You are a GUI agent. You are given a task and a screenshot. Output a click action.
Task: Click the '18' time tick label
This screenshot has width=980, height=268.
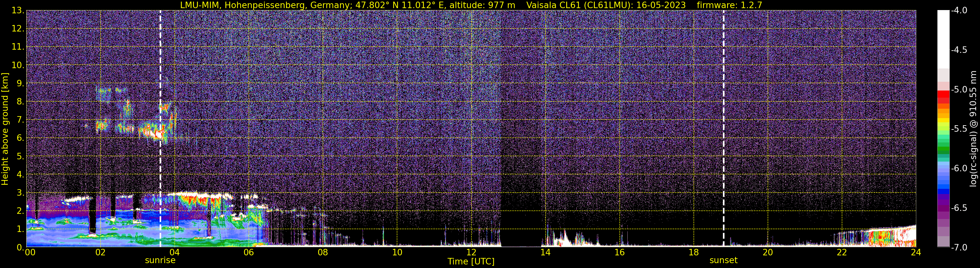click(694, 252)
